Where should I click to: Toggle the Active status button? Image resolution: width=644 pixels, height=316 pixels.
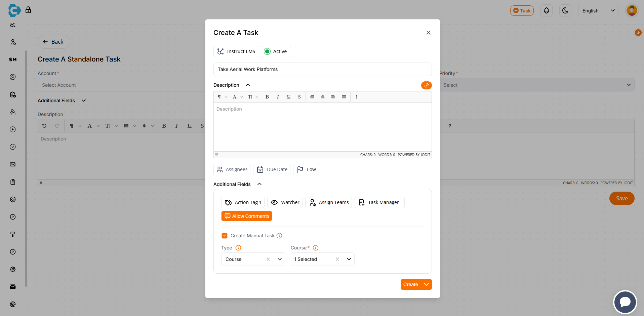[276, 51]
